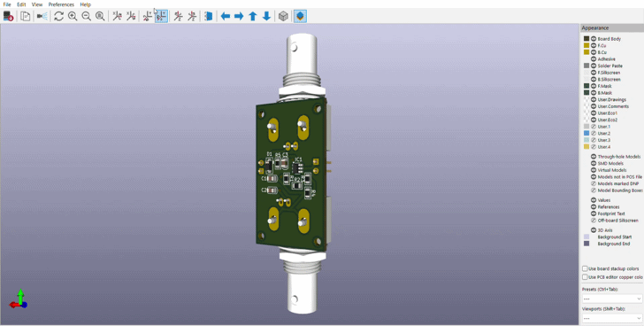Toggle the appearance manager layers icon
Viewport: 644px width, 326px height.
tap(300, 16)
